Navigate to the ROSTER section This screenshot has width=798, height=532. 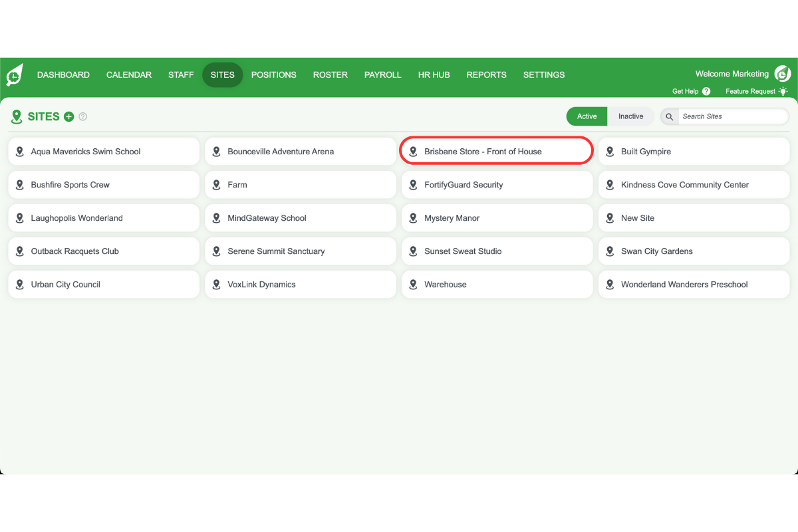pyautogui.click(x=331, y=74)
